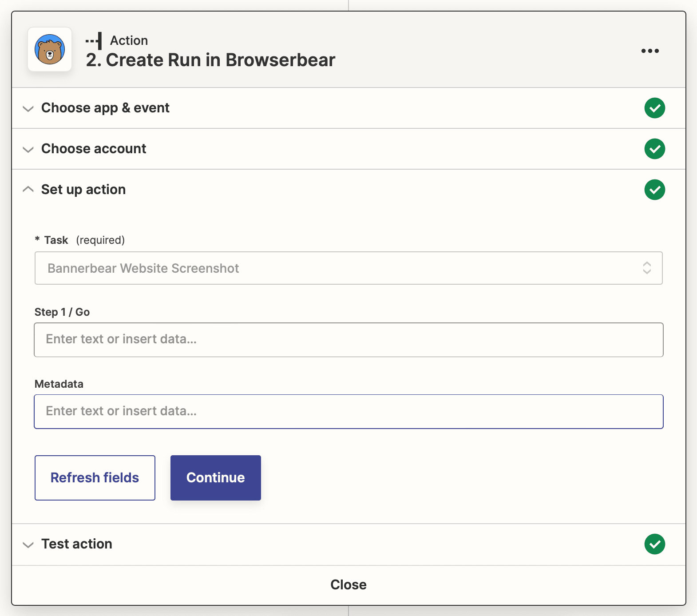
Task: Focus the Metadata text field
Action: (348, 412)
